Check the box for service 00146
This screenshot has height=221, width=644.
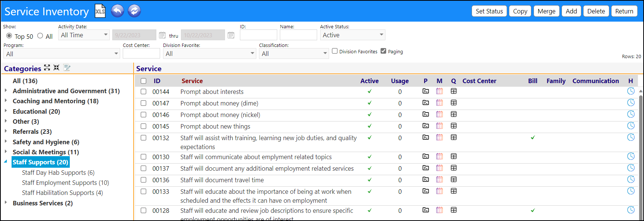point(143,115)
